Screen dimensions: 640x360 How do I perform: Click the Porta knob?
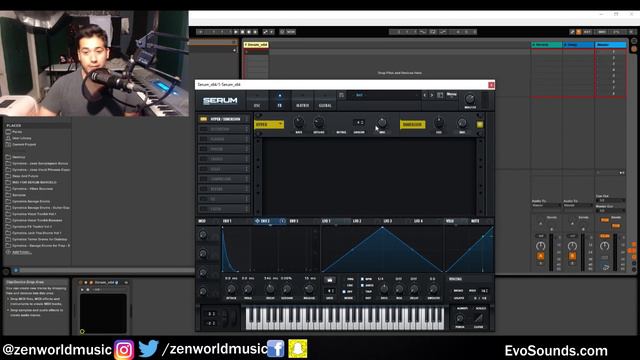[x=460, y=318]
